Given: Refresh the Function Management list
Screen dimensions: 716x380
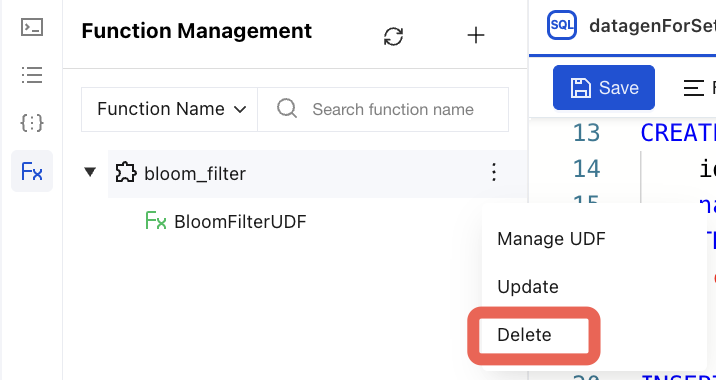Looking at the screenshot, I should coord(394,36).
